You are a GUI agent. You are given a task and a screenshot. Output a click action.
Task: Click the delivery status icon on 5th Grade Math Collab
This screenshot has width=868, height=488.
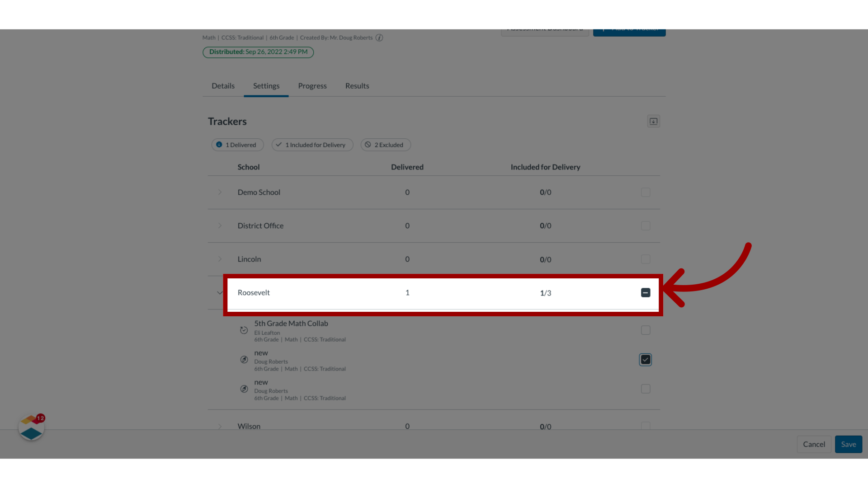(243, 329)
